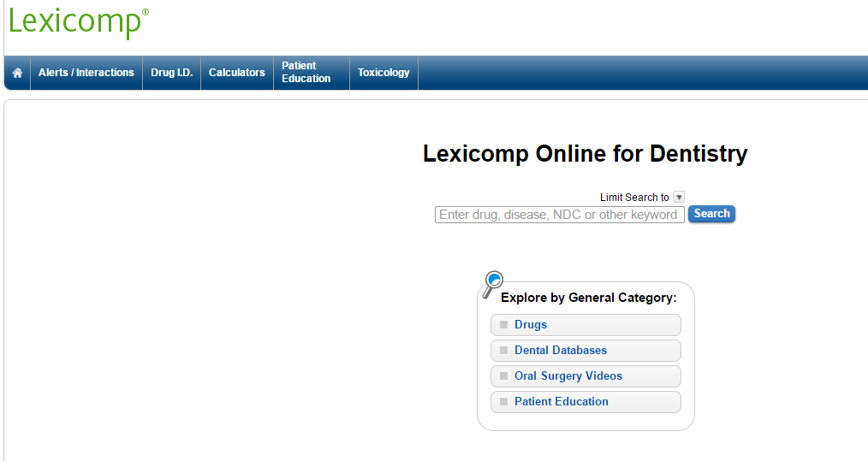Click the Lexicomp Online for Dentistry heading
The width and height of the screenshot is (868, 461).
click(586, 154)
